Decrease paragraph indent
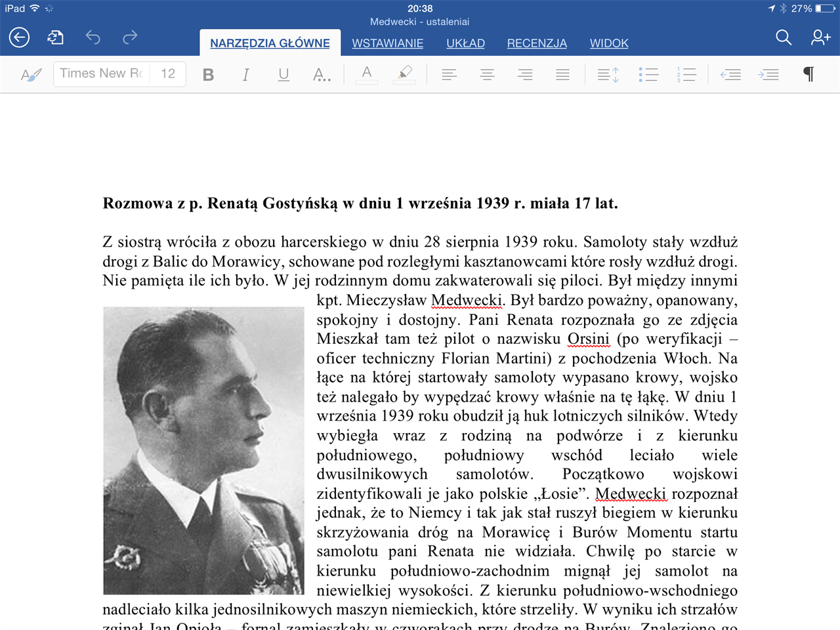The height and width of the screenshot is (630, 840). [730, 74]
